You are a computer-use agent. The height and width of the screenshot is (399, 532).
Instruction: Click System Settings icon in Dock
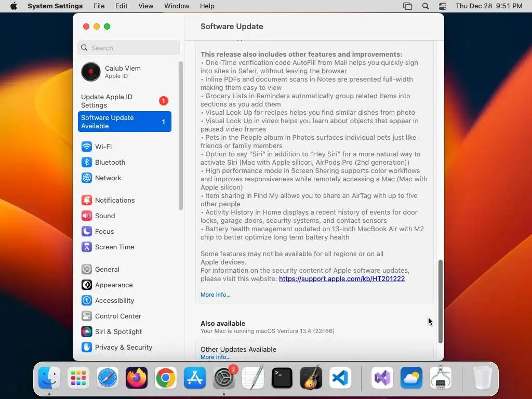(224, 378)
